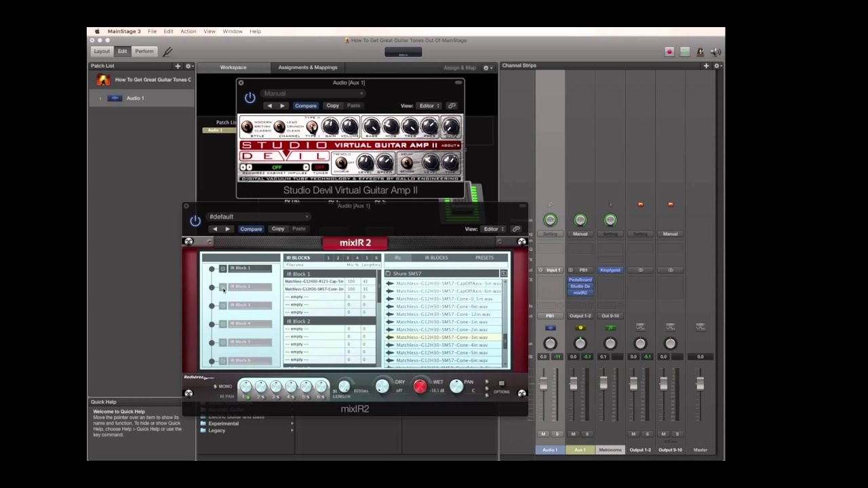This screenshot has width=868, height=488.
Task: Open the Apple menu
Action: pyautogui.click(x=96, y=31)
